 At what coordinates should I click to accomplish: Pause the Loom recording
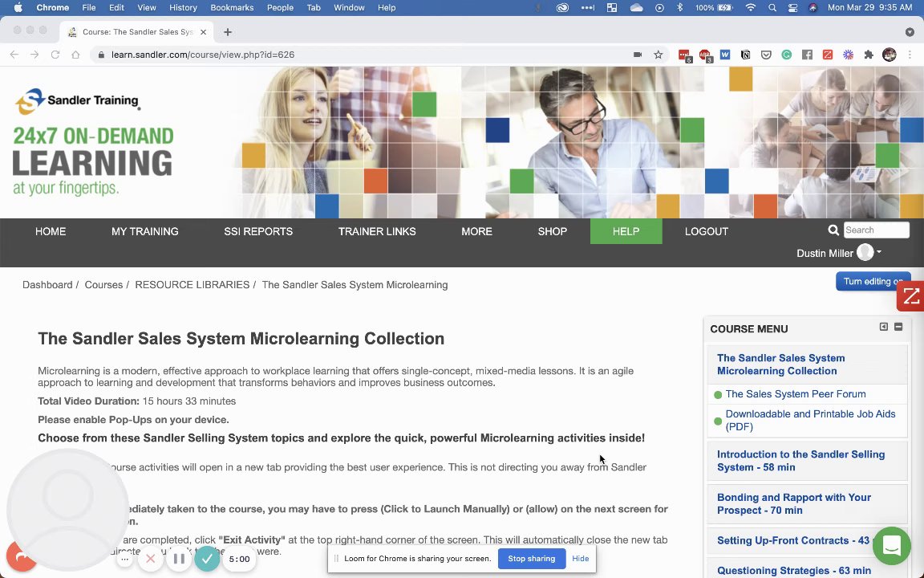[x=179, y=559]
